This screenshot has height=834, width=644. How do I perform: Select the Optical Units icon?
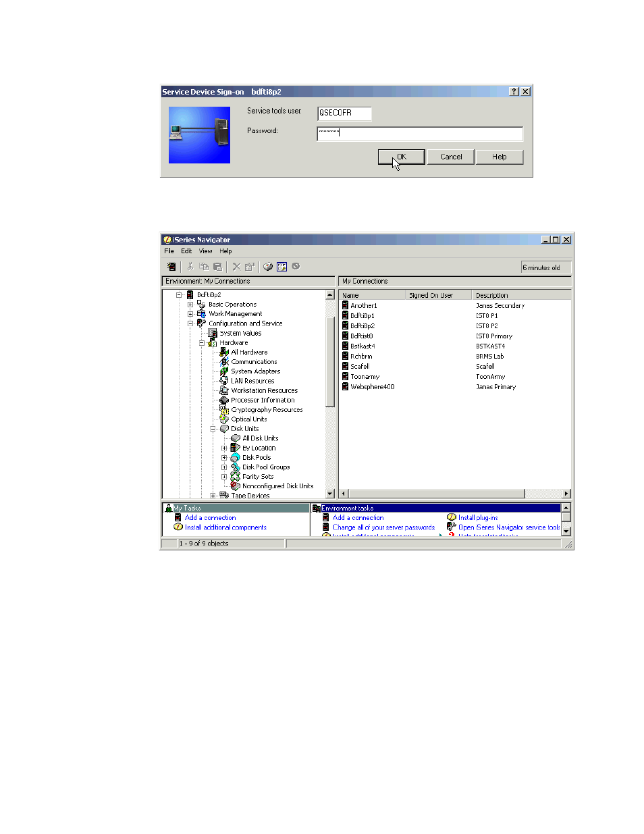coord(224,419)
